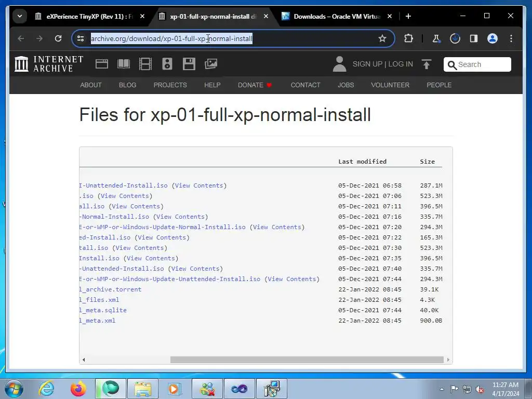The width and height of the screenshot is (532, 399).
Task: Open the tab search dropdown arrow
Action: 20,16
